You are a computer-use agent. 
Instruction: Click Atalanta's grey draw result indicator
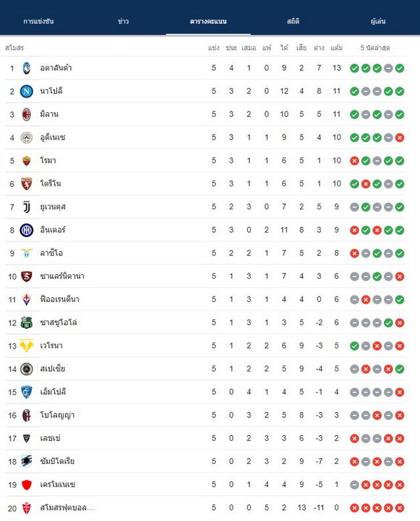(x=388, y=68)
